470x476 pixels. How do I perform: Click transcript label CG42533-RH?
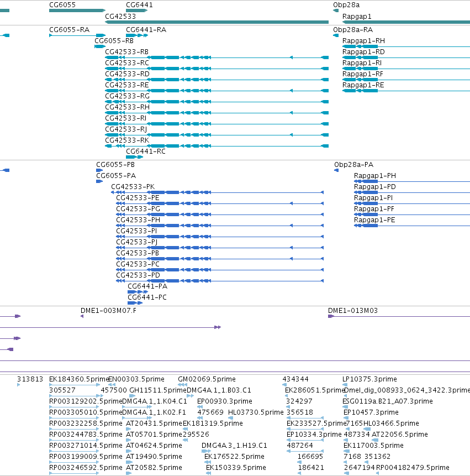coord(127,107)
